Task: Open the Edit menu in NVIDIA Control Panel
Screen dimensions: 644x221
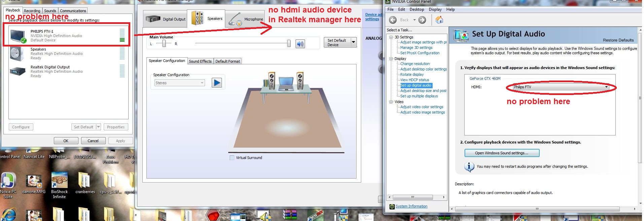Action: (x=402, y=9)
